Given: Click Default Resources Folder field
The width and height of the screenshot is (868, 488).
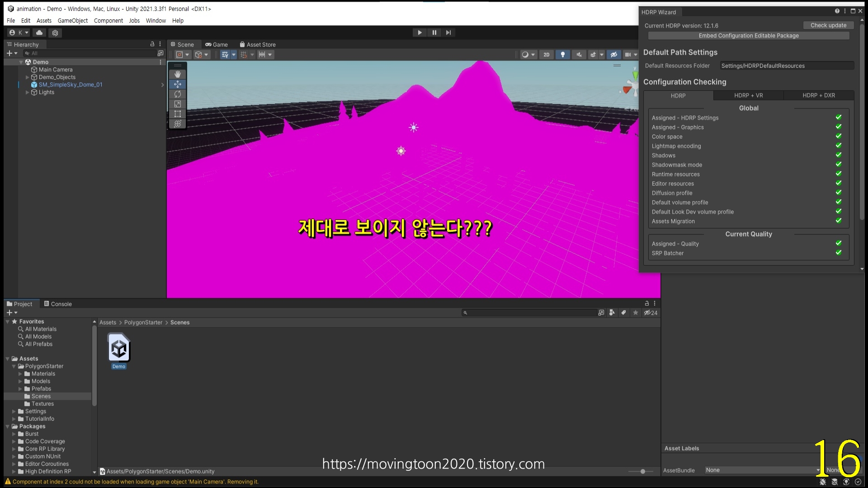Looking at the screenshot, I should (x=787, y=66).
